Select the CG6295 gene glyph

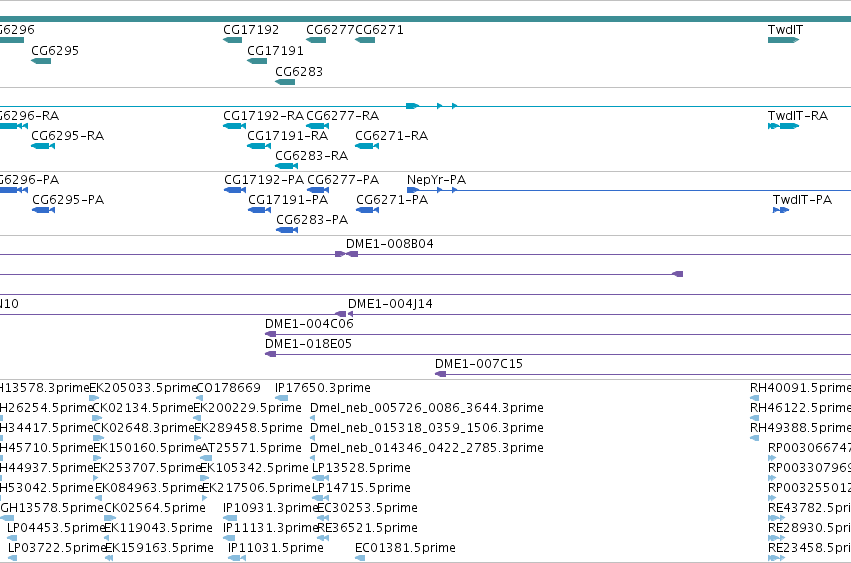(41, 61)
